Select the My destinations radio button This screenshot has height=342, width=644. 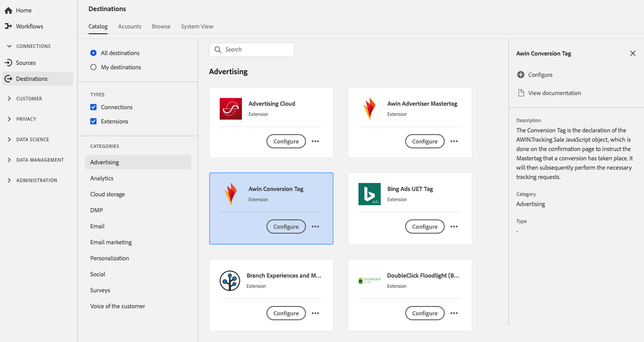click(93, 67)
